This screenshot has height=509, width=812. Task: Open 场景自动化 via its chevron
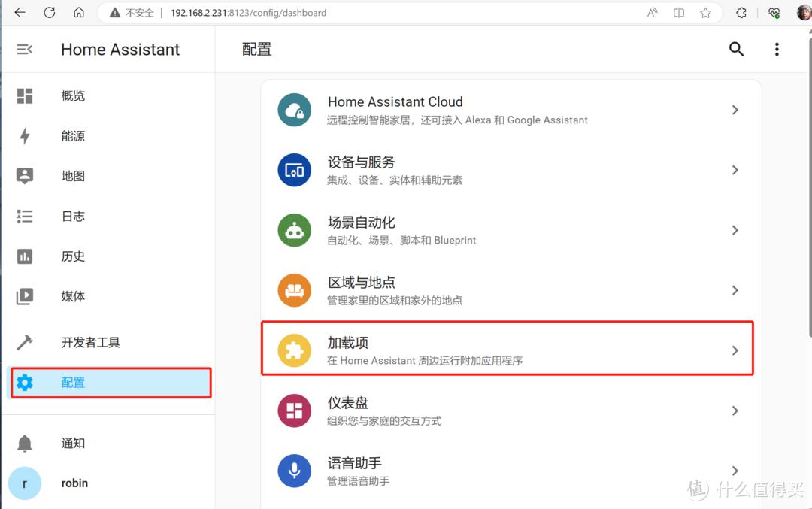tap(735, 230)
